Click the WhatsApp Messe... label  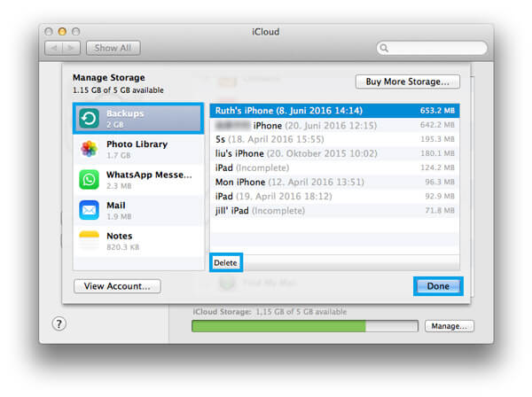[x=149, y=175]
